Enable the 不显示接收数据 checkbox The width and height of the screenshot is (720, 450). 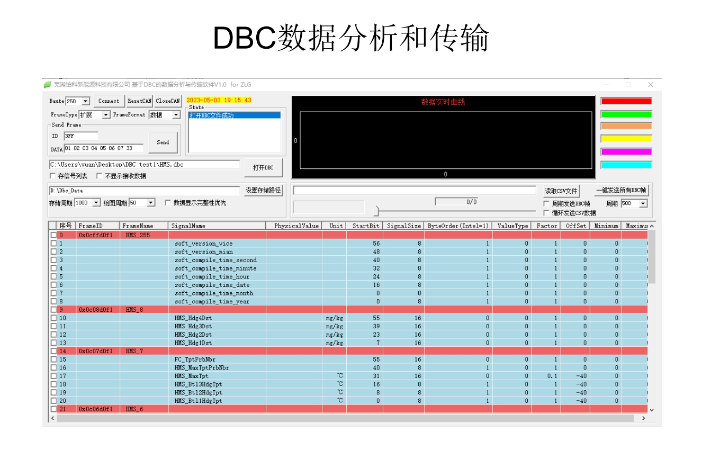click(99, 176)
